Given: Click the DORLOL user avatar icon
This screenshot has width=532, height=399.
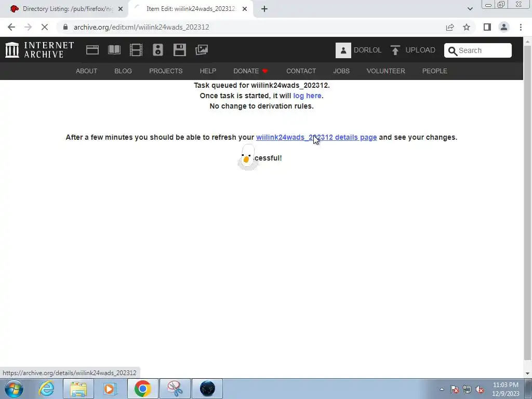Looking at the screenshot, I should pyautogui.click(x=343, y=50).
